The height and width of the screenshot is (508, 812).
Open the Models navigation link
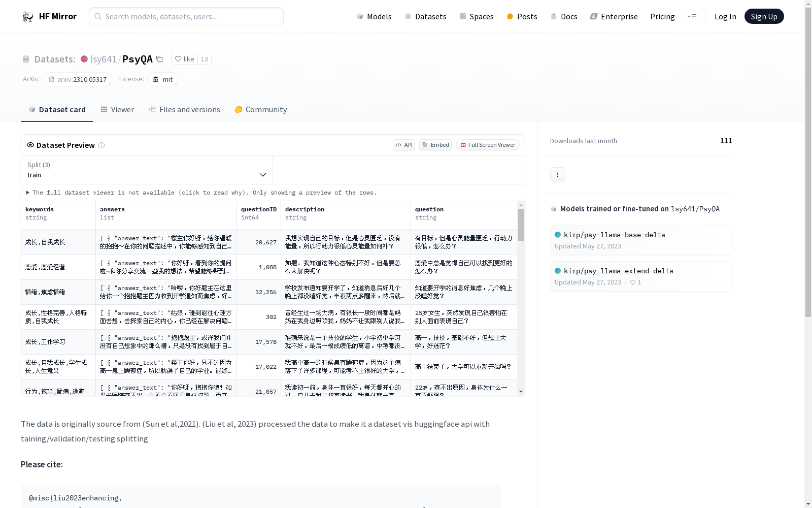pyautogui.click(x=374, y=16)
